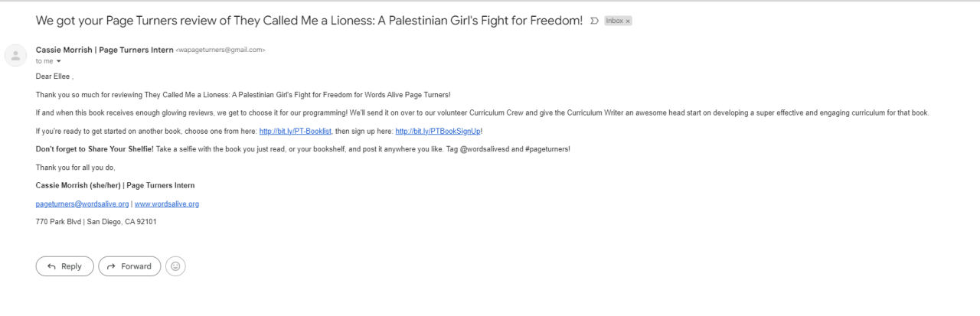
Task: Click the Inbox label chip
Action: pos(614,21)
